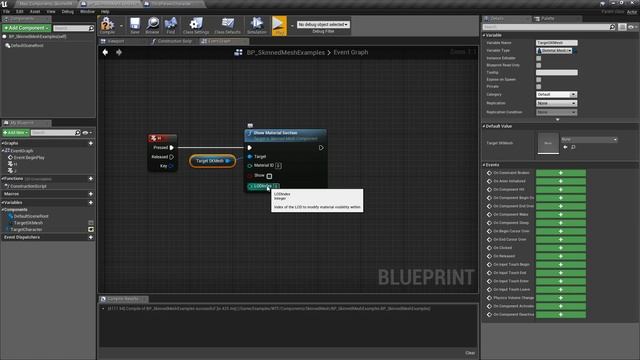Collapse the Default Value section
Image resolution: width=640 pixels, height=360 pixels.
pyautogui.click(x=484, y=126)
